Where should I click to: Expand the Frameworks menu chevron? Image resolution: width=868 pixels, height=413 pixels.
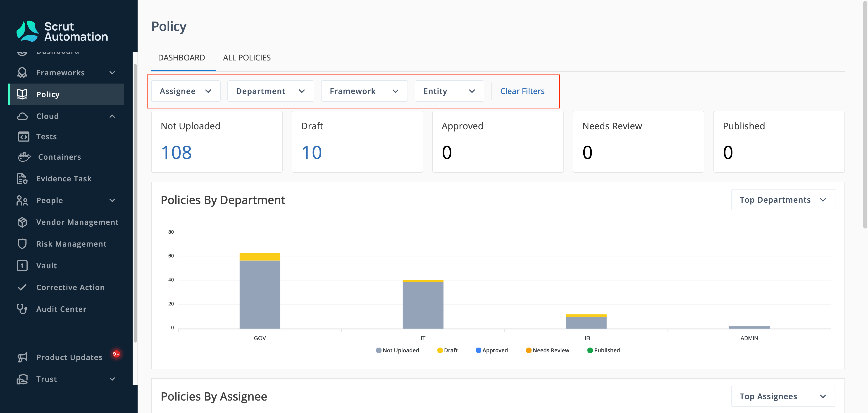coord(112,73)
